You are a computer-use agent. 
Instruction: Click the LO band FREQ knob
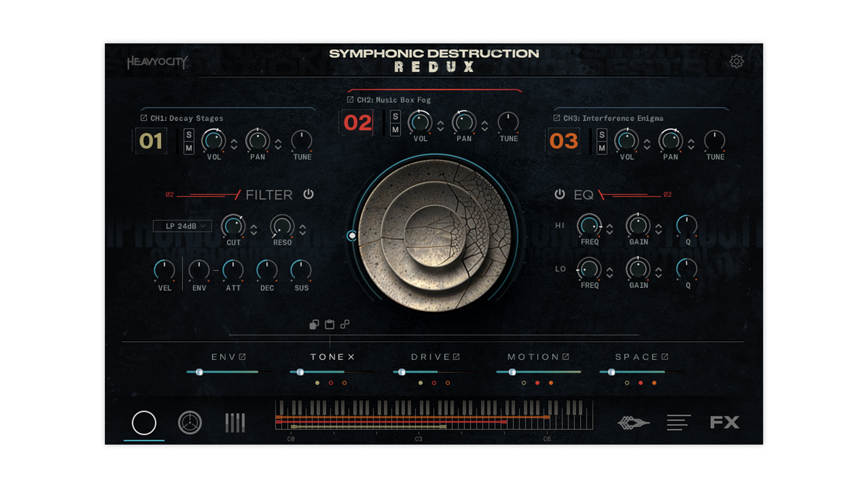pos(590,270)
